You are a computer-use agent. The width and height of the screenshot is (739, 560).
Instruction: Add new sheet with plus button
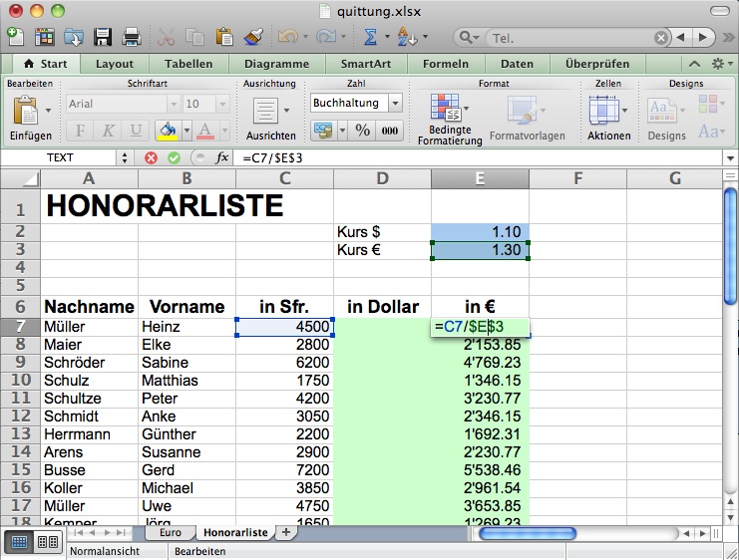286,533
